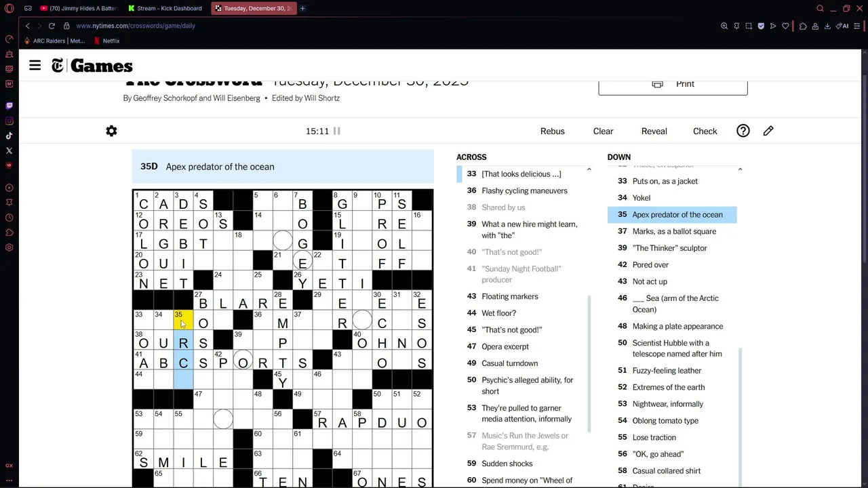Open the AI assistant toolbar icon
The image size is (868, 488).
pyautogui.click(x=842, y=26)
